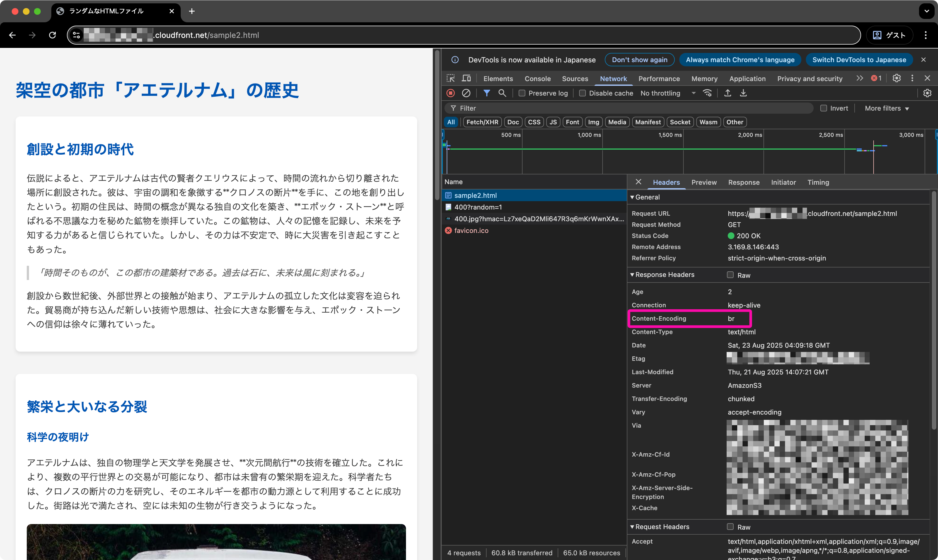Click Don't show again button

tap(639, 60)
